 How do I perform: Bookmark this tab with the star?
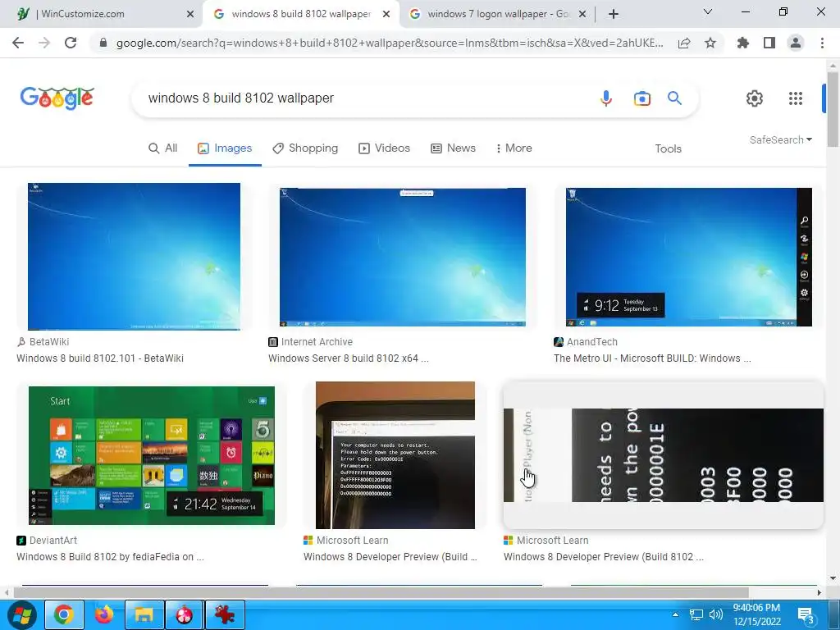[x=710, y=43]
